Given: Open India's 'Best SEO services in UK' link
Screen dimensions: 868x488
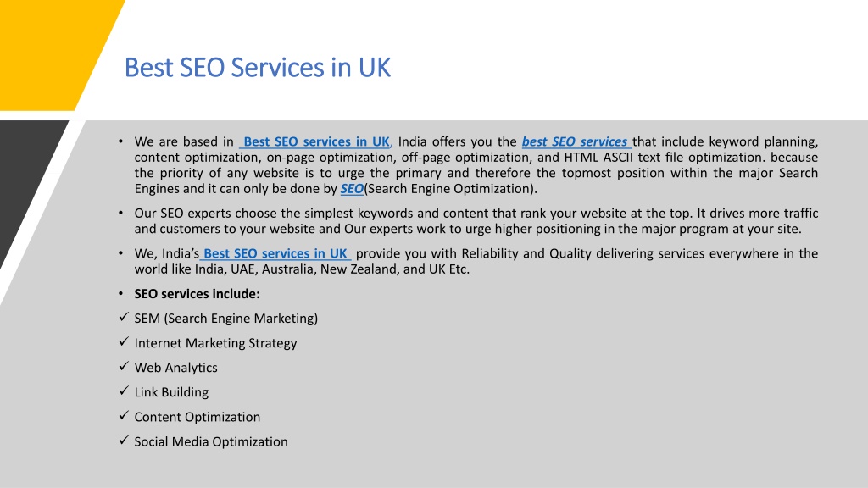Looking at the screenshot, I should 275,253.
